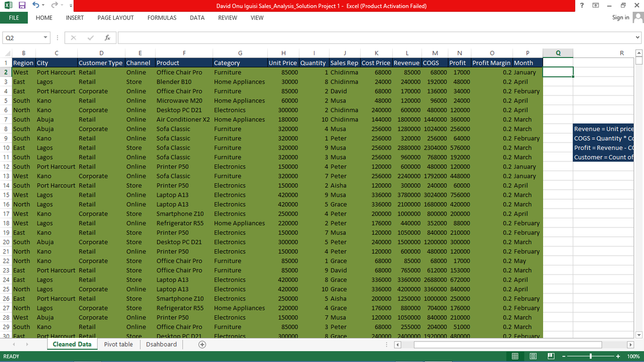
Task: Switch to Page Layout view icon
Action: point(532,356)
